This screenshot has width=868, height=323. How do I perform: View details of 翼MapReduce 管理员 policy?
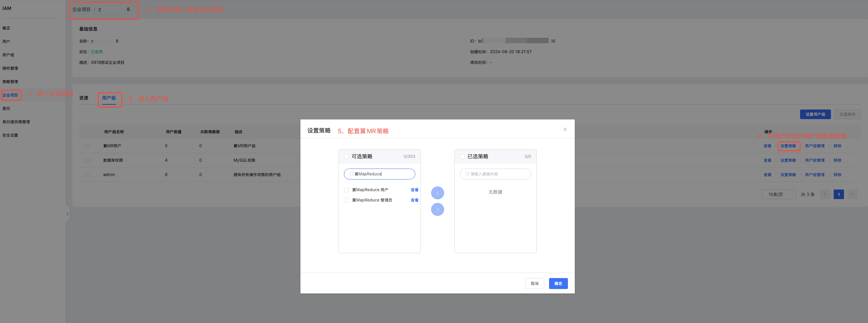(414, 200)
